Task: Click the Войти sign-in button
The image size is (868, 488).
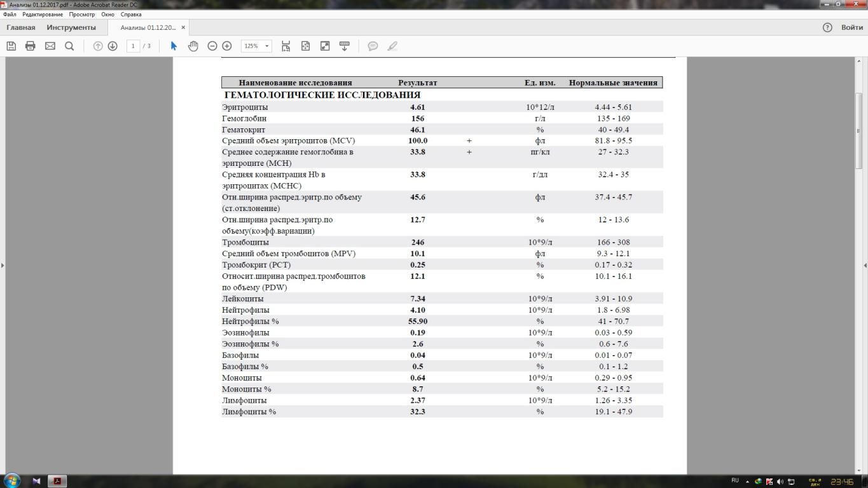Action: [x=851, y=27]
